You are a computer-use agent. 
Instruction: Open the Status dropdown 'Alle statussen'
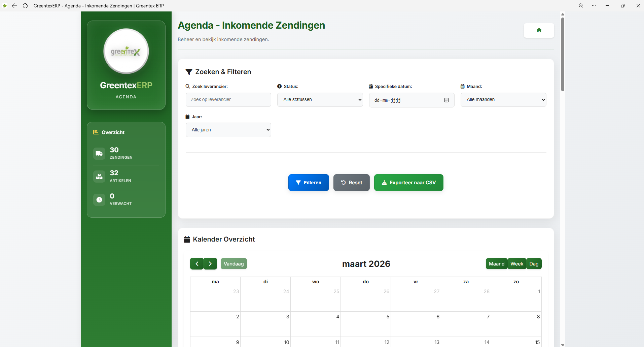320,100
